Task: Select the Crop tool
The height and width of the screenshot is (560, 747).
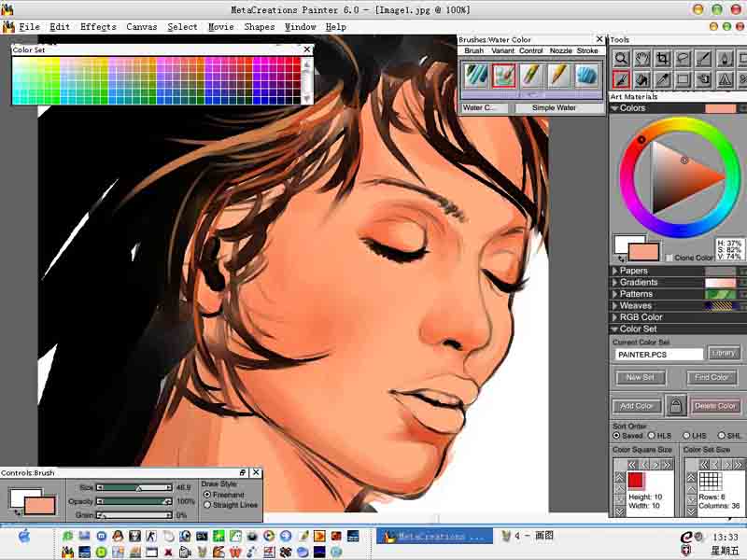Action: point(663,59)
